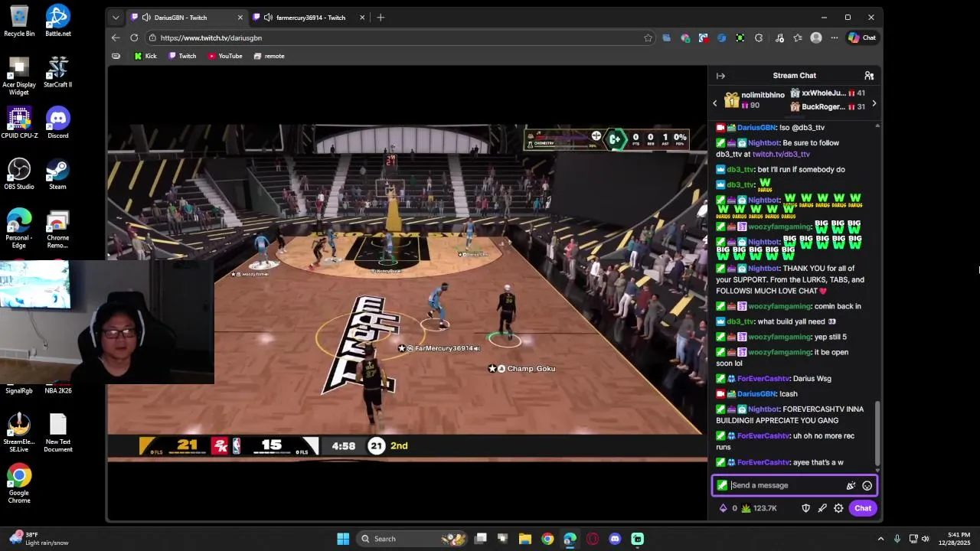Open Windows Start menu
The image size is (980, 551).
point(343,539)
